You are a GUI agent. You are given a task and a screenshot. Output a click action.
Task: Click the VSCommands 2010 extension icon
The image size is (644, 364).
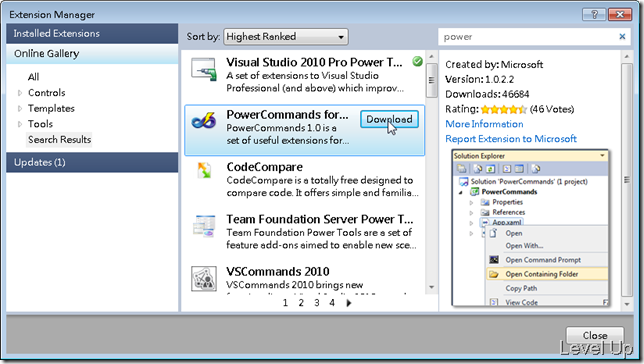(204, 279)
